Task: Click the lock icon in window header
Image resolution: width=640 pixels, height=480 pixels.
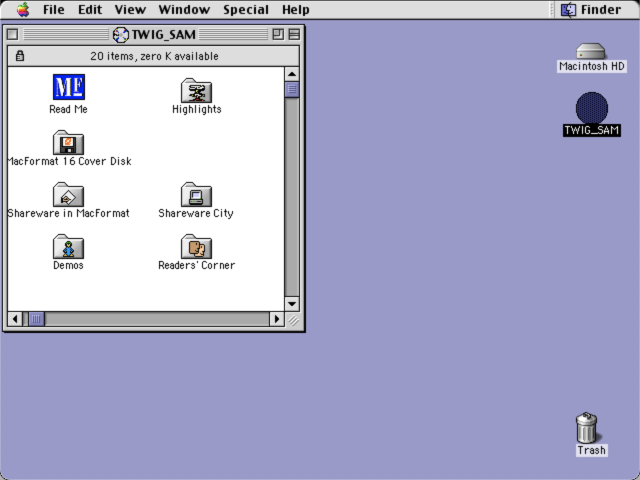Action: (x=20, y=56)
